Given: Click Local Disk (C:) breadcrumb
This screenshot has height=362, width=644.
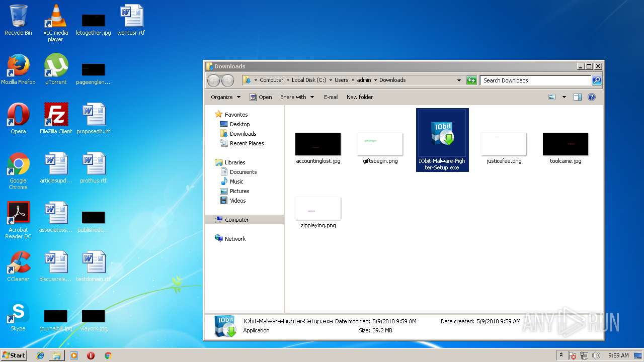Looking at the screenshot, I should [309, 80].
